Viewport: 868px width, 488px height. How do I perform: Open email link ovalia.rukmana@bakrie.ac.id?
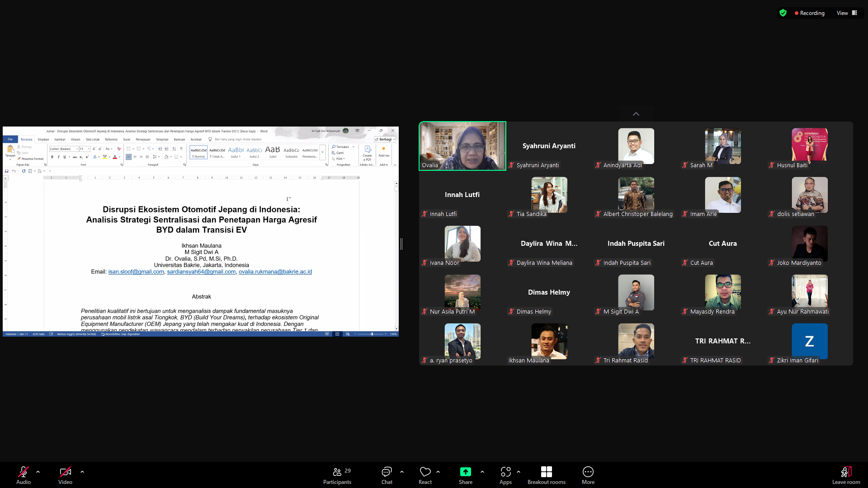275,272
